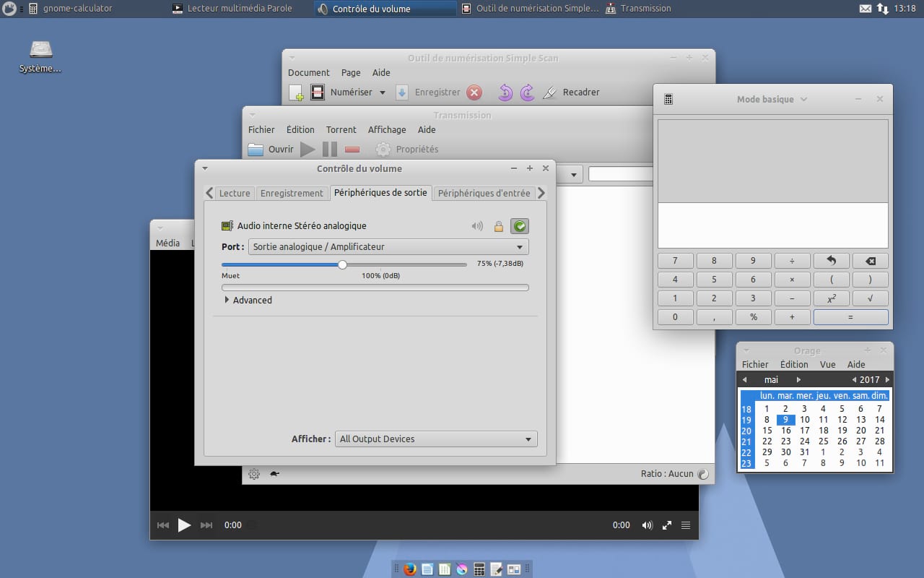Open the gear options icon in Transmission status bar
The height and width of the screenshot is (578, 924).
point(254,474)
